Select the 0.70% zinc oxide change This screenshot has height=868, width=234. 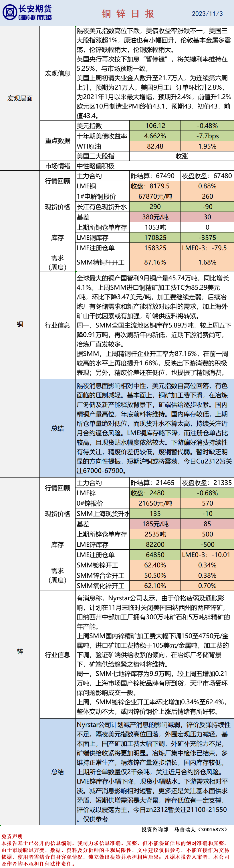207,586
